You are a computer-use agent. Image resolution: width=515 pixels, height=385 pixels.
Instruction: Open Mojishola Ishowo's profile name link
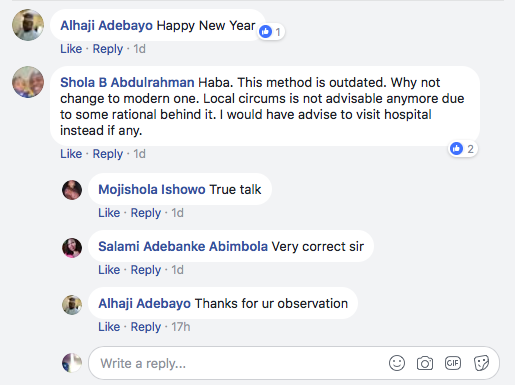[x=152, y=189]
